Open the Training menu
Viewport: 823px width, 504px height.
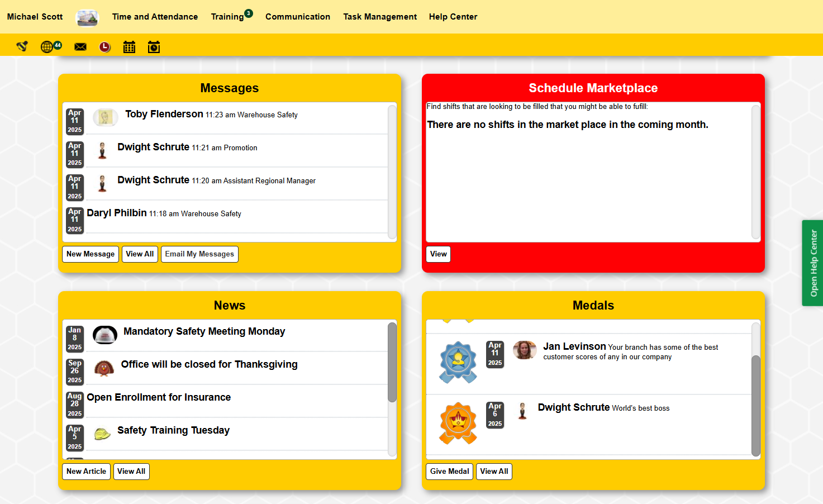click(x=227, y=17)
